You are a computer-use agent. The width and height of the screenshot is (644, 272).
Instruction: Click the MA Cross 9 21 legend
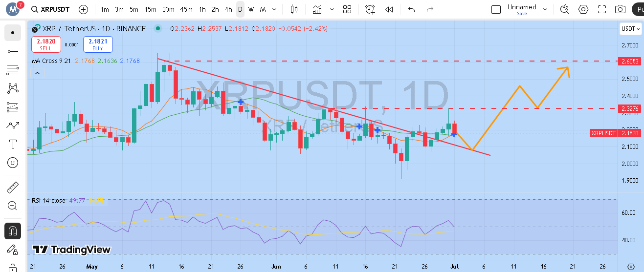(x=52, y=61)
